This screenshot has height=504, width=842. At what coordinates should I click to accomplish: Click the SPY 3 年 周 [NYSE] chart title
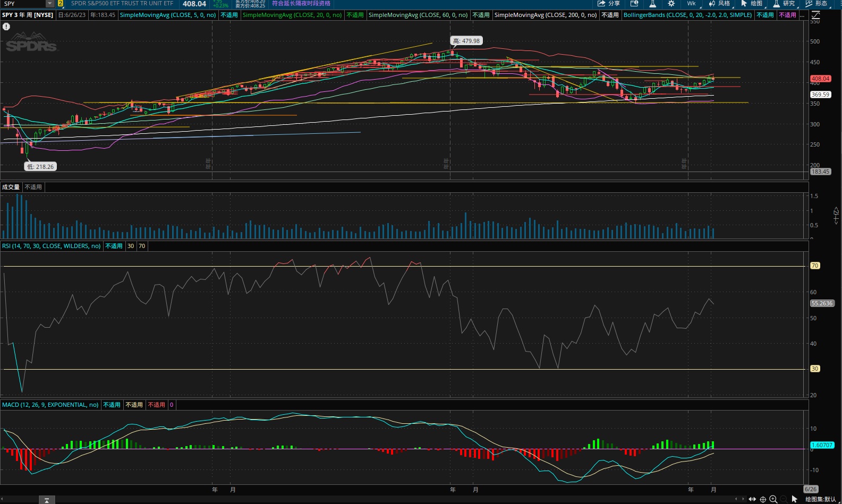point(28,15)
